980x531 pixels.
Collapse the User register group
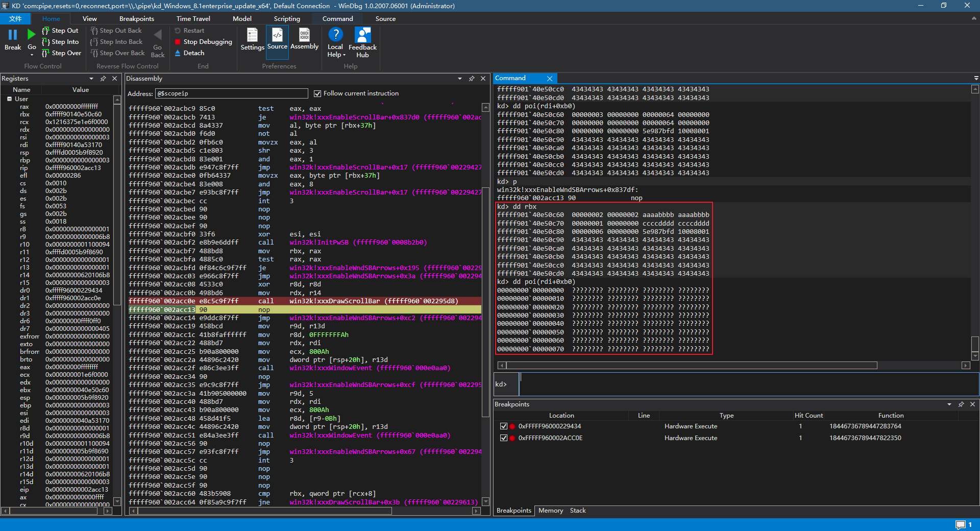(x=9, y=99)
